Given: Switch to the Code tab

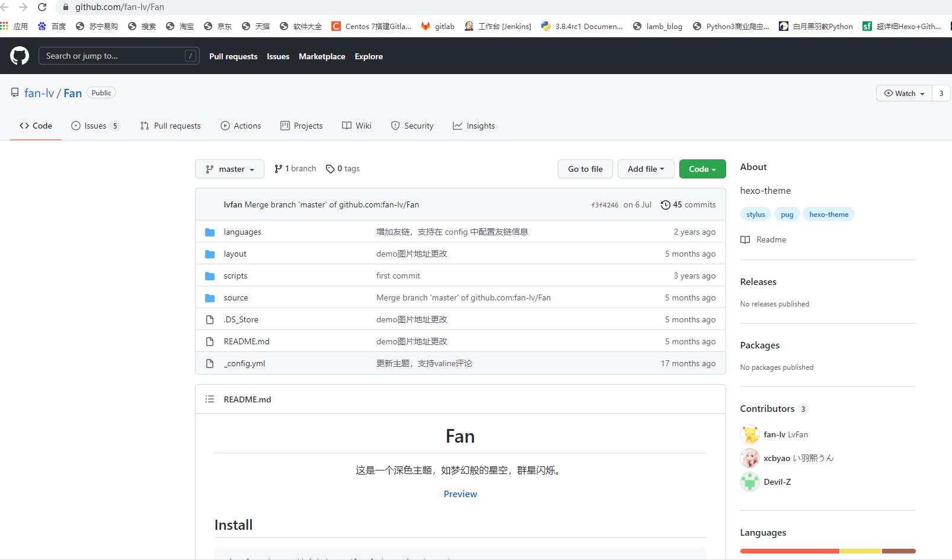Looking at the screenshot, I should 36,126.
